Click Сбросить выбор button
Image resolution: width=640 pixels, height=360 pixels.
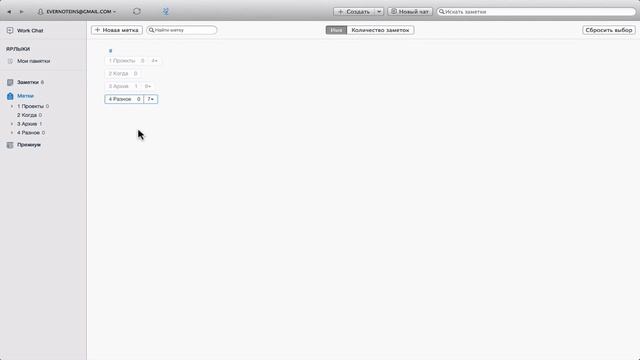tap(609, 30)
